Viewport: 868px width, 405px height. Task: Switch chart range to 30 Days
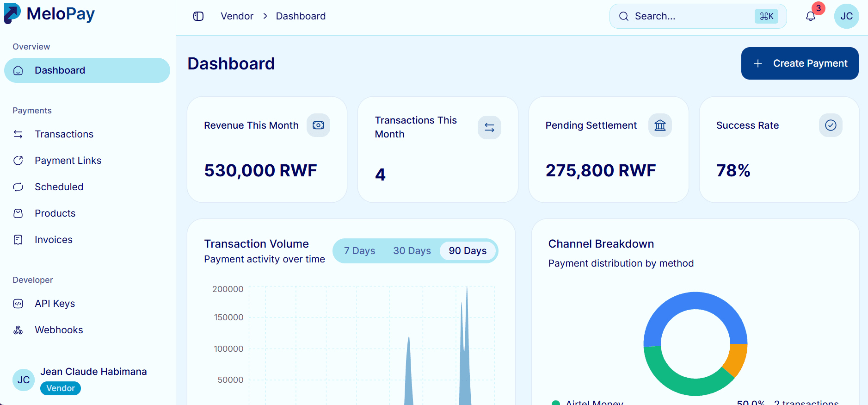coord(412,251)
